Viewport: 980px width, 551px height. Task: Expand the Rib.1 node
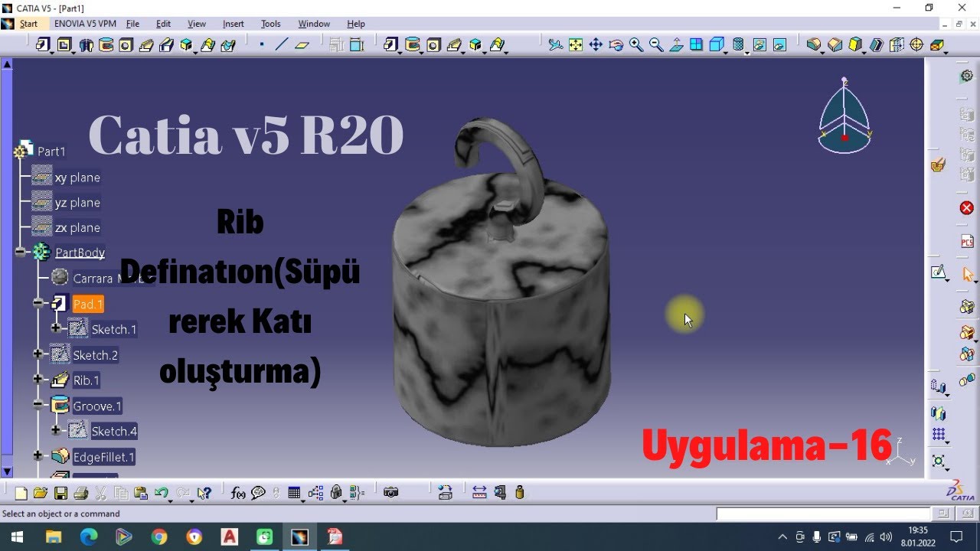38,380
